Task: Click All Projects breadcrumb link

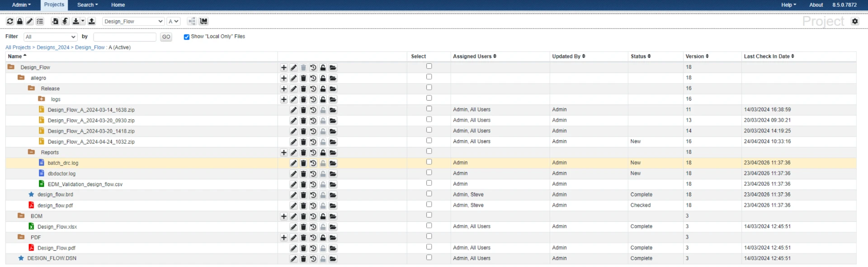Action: [18, 47]
